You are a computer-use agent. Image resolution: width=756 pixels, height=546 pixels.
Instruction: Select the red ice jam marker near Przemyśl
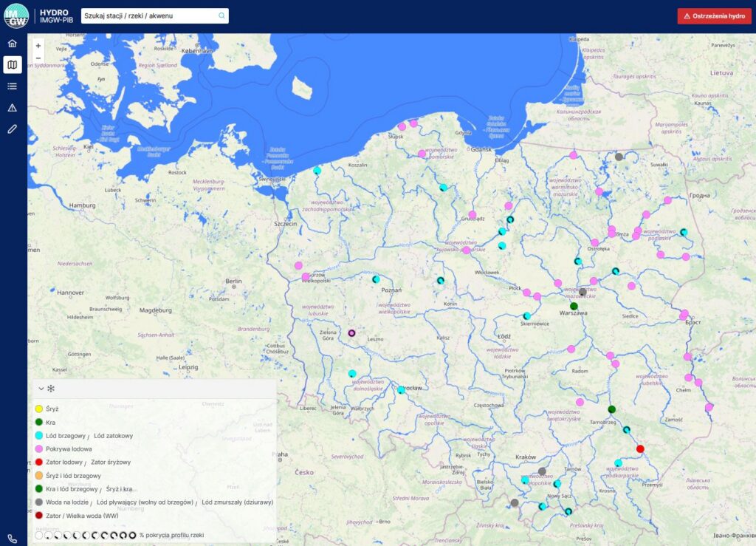point(640,448)
